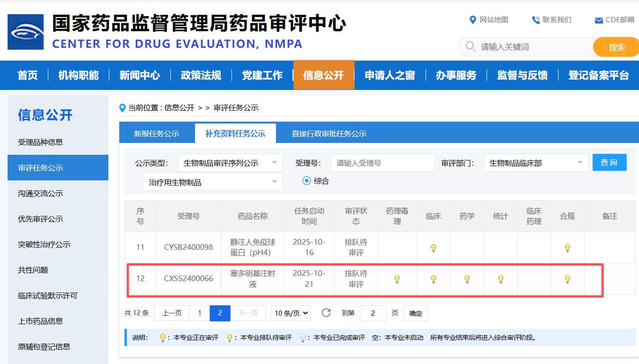Click drug name 塞多明基注射液
Screen dimensions: 639x364
tap(253, 279)
